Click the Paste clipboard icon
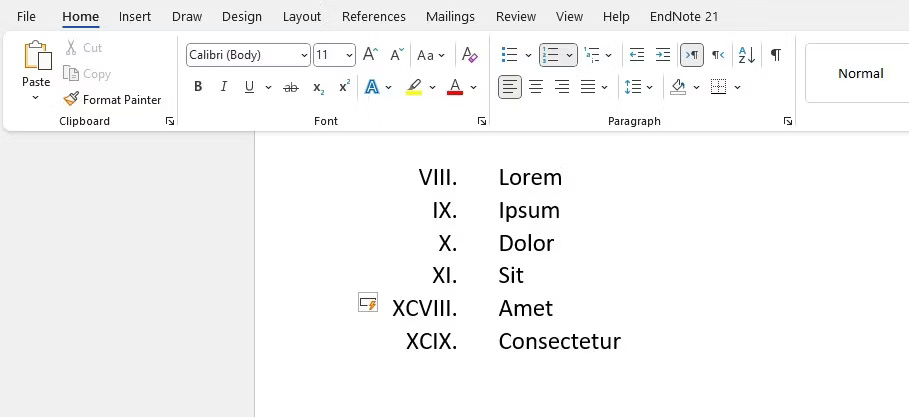This screenshot has height=417, width=909. point(37,56)
